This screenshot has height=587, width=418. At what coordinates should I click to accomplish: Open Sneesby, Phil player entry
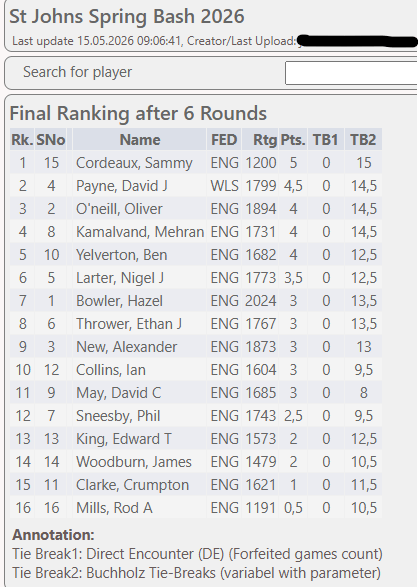click(118, 416)
